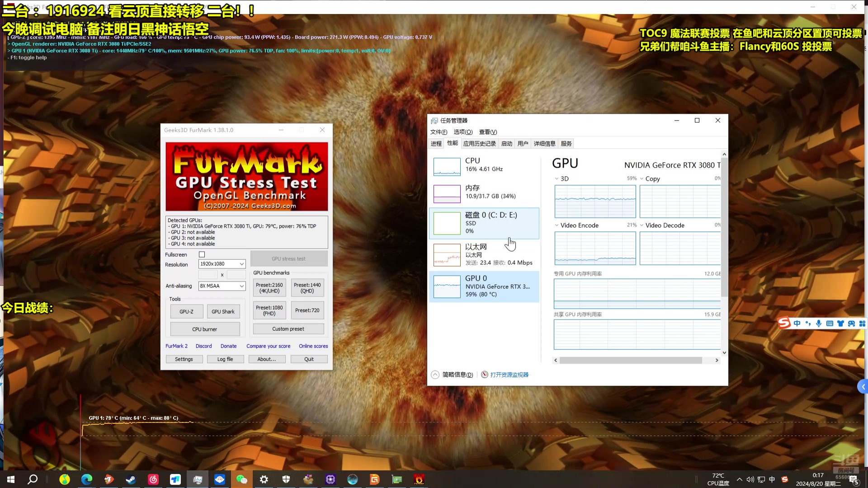868x488 pixels.
Task: Click Sogou input icon in system tray
Action: click(785, 479)
